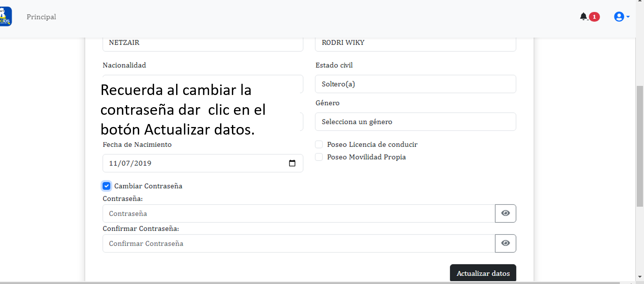Focus the Contraseña input field
The height and width of the screenshot is (284, 644).
pyautogui.click(x=299, y=213)
